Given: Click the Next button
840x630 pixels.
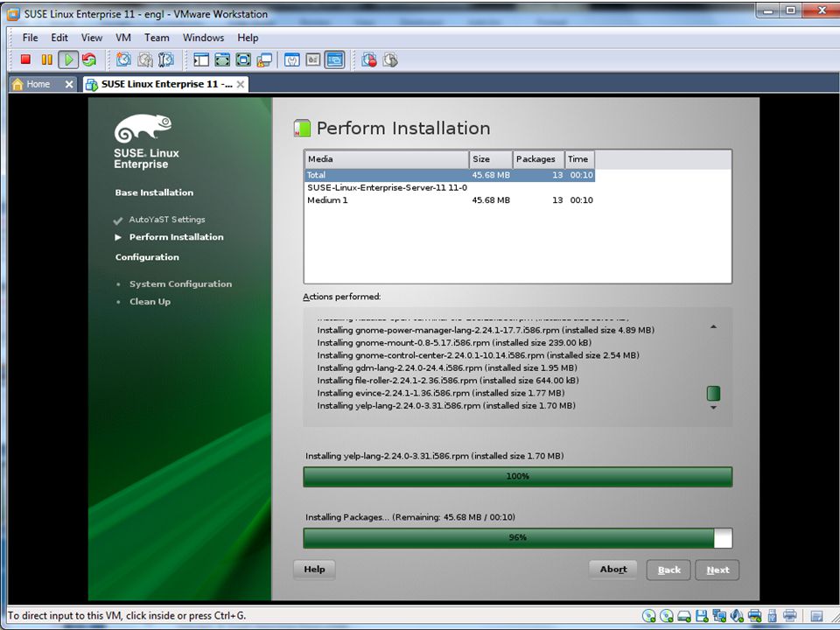Looking at the screenshot, I should pos(717,570).
